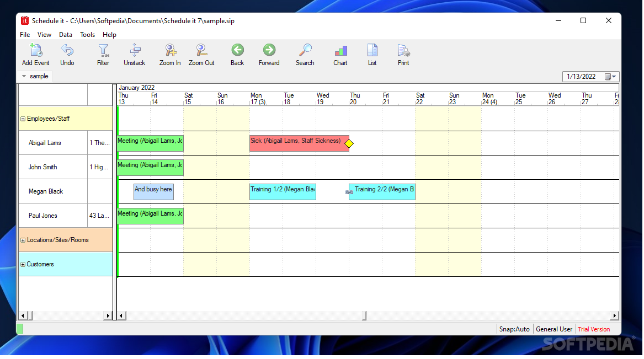Viewport: 644px width, 359px height.
Task: Select the And busy here event
Action: (x=153, y=192)
